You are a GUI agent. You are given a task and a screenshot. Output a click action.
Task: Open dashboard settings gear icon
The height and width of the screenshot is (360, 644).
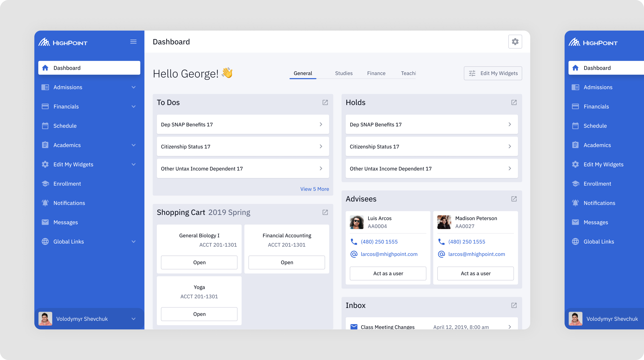(x=515, y=41)
